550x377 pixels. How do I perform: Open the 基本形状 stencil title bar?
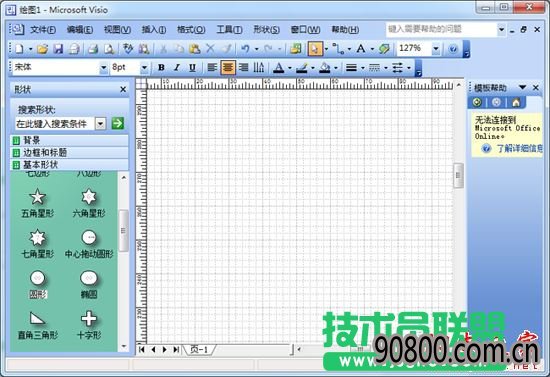tap(69, 164)
